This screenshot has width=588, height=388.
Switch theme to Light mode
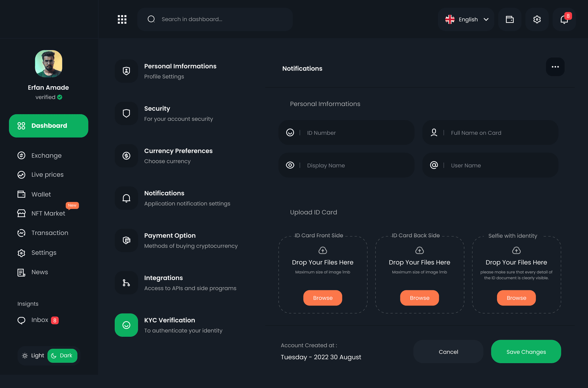pyautogui.click(x=33, y=356)
